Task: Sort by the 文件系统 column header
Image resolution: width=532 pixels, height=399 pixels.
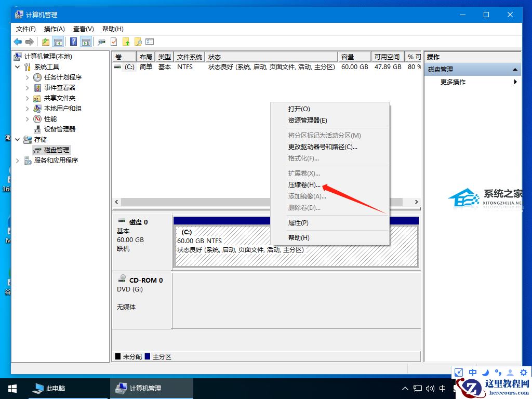Action: pyautogui.click(x=189, y=57)
